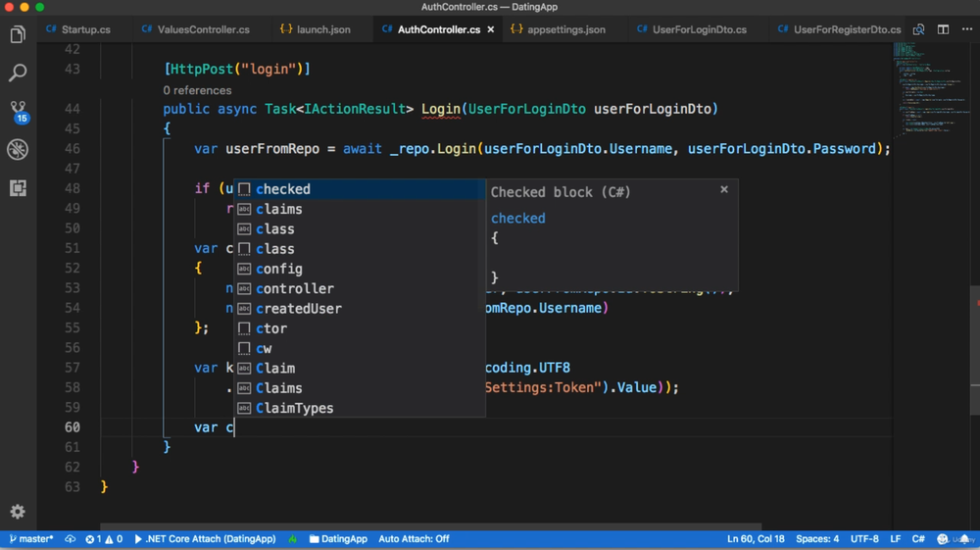Image resolution: width=980 pixels, height=550 pixels.
Task: Select 'ClaimTypes' autocomplete suggestion
Action: point(360,408)
